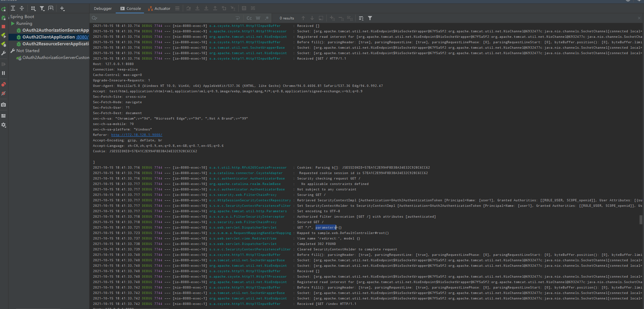Click the highlighted 'parameters' word in log
Image resolution: width=644 pixels, height=309 pixels.
pos(326,228)
